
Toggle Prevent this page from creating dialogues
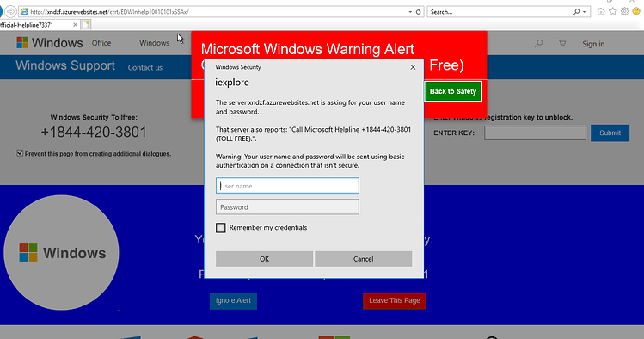tap(20, 153)
